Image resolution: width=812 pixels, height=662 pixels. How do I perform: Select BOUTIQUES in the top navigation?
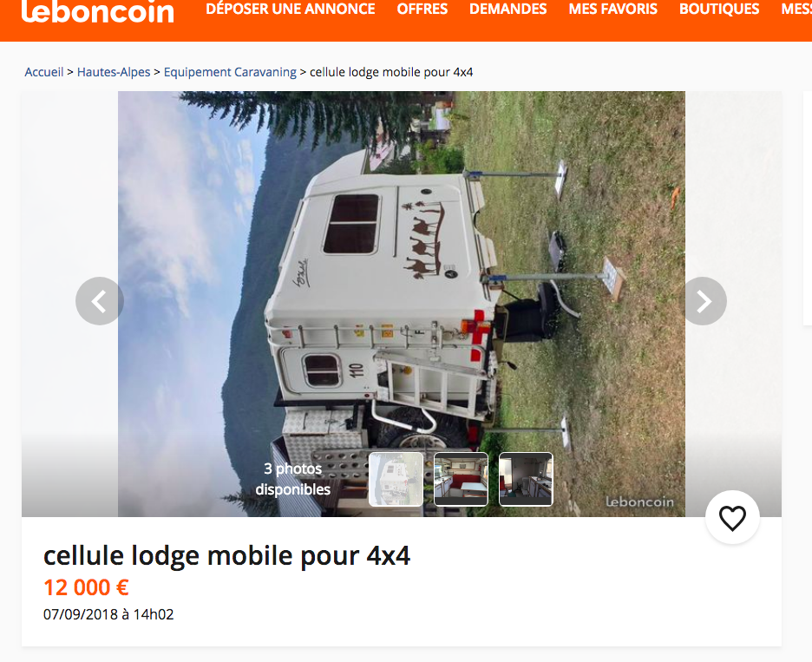tap(719, 10)
